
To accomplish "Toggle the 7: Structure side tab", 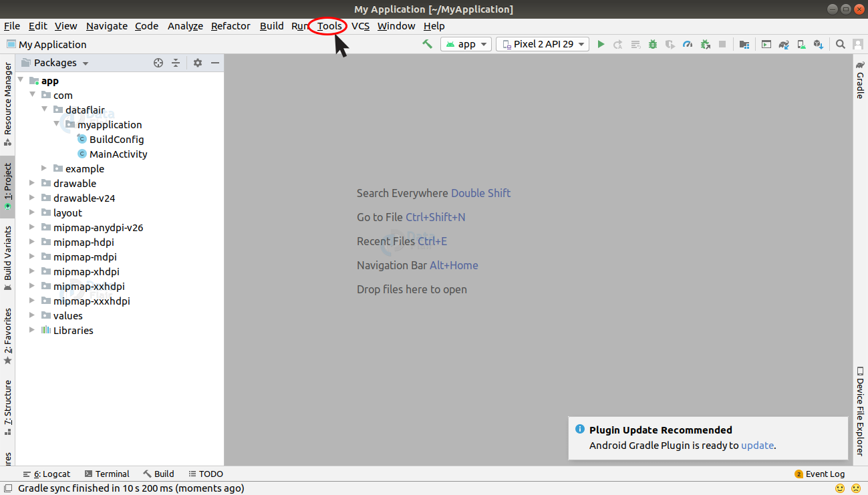I will click(x=7, y=407).
